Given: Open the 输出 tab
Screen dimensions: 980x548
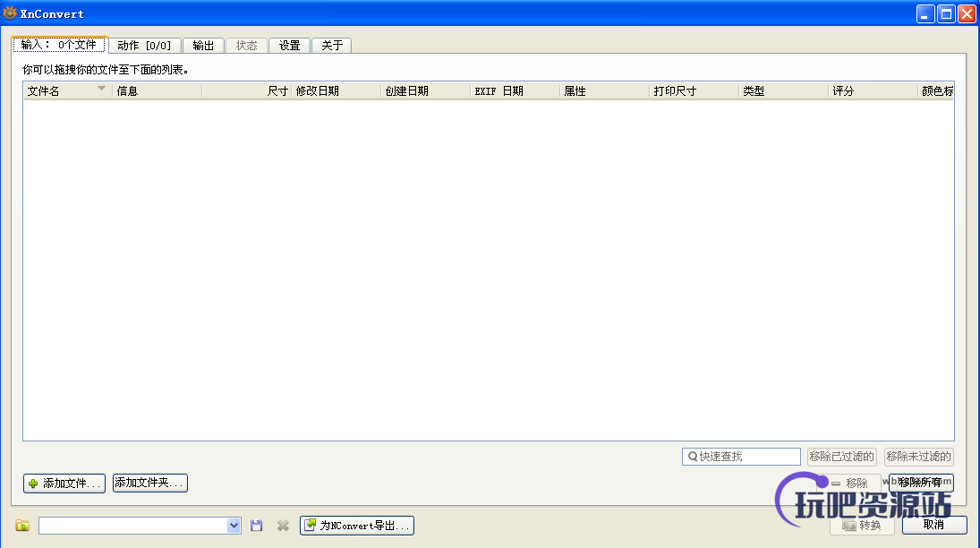Looking at the screenshot, I should [x=204, y=46].
